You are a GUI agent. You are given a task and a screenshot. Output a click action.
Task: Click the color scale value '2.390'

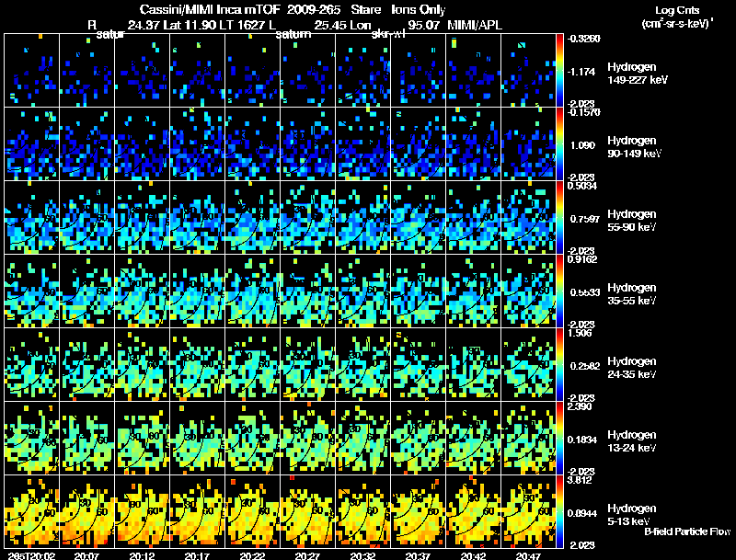580,406
